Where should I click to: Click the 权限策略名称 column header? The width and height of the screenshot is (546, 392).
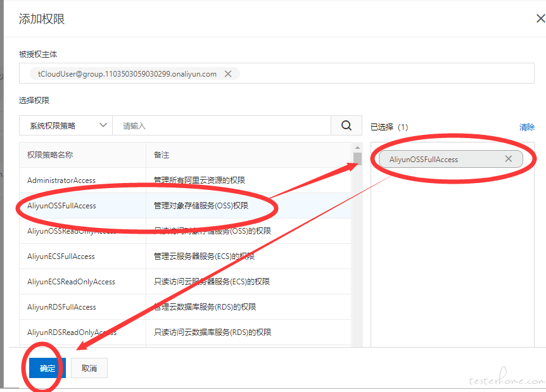(50, 155)
